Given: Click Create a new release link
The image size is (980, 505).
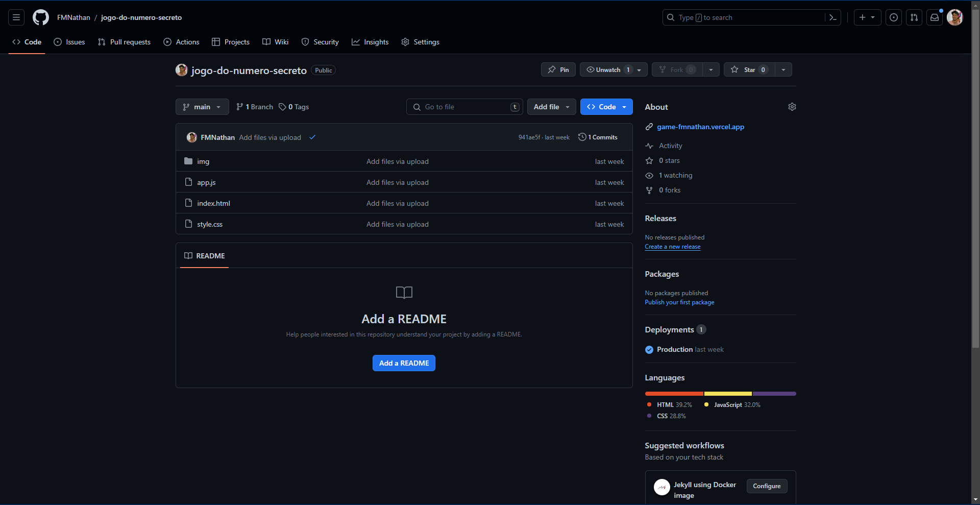Looking at the screenshot, I should coord(673,247).
